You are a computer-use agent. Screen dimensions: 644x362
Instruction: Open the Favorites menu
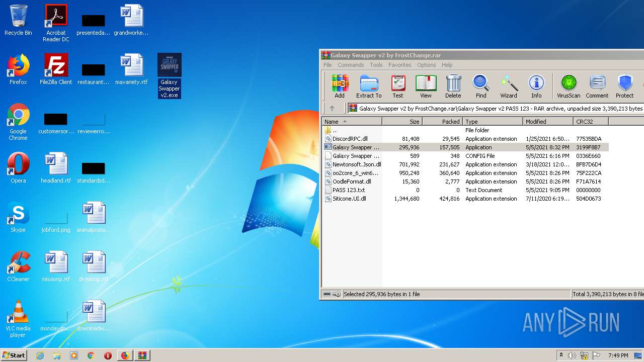(x=399, y=65)
